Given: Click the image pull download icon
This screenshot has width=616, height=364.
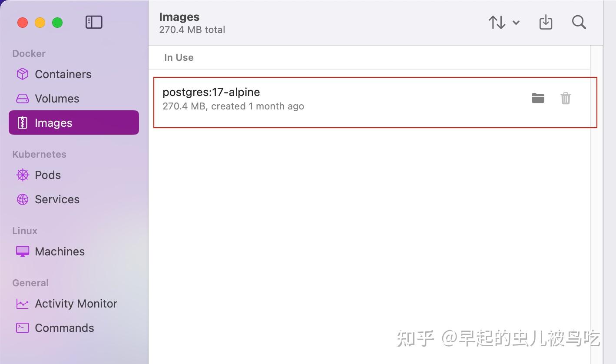Looking at the screenshot, I should (546, 22).
